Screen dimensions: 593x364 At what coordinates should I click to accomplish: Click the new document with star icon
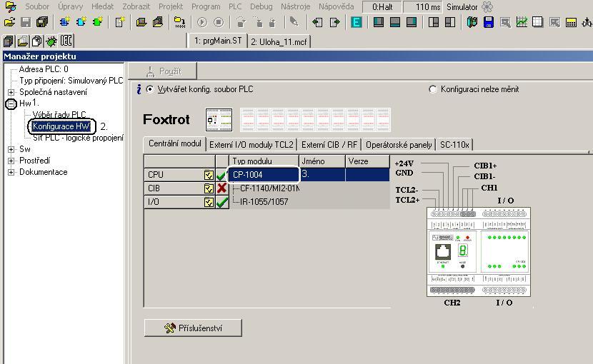pos(120,22)
